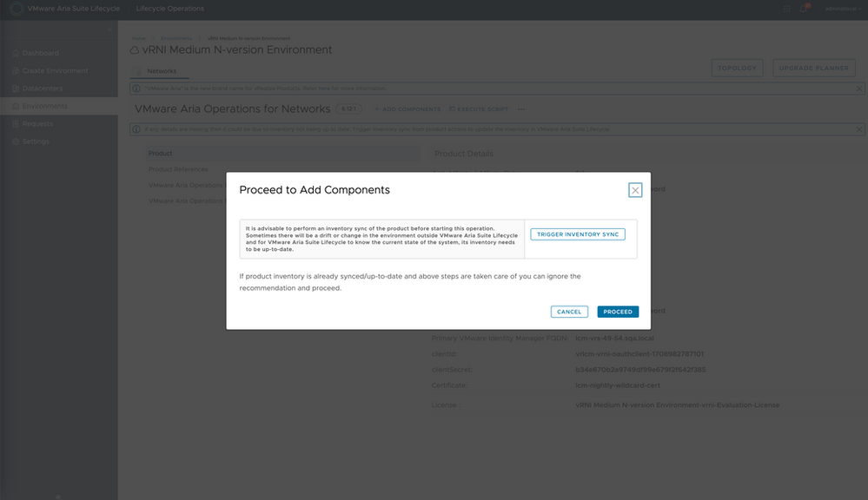Viewport: 868px width, 500px height.
Task: Click the Execute Script action
Action: point(478,109)
